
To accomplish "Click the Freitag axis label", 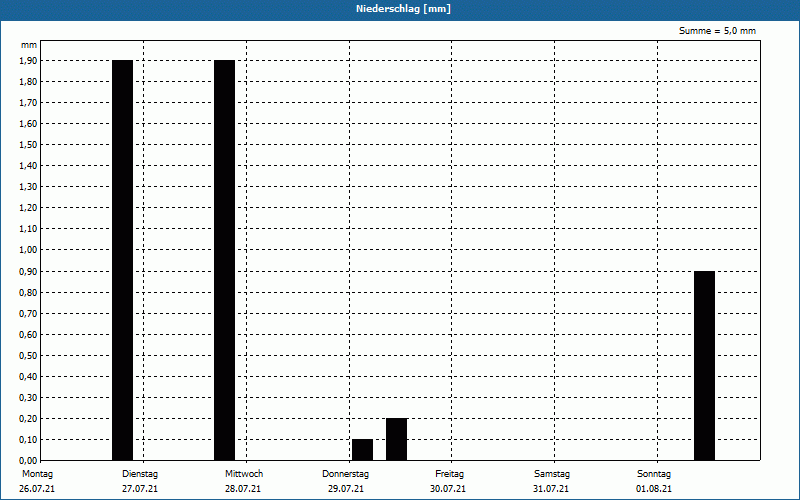I will point(449,474).
